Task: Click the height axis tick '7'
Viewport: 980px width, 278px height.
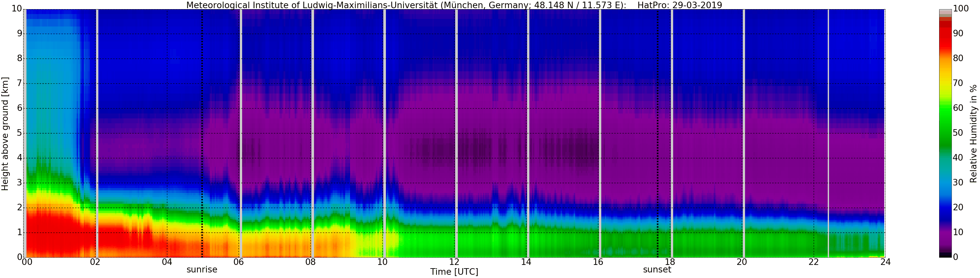Action: click(x=19, y=83)
